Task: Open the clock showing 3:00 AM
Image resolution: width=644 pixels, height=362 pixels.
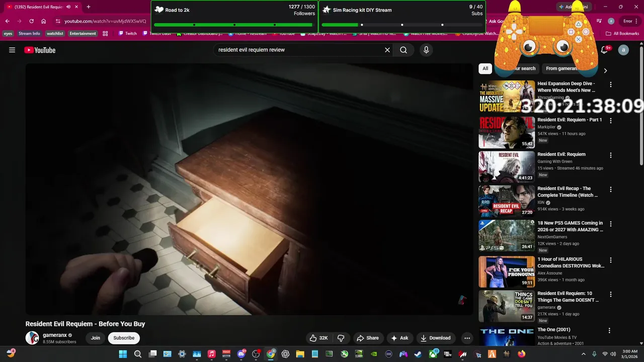Action: 629,354
